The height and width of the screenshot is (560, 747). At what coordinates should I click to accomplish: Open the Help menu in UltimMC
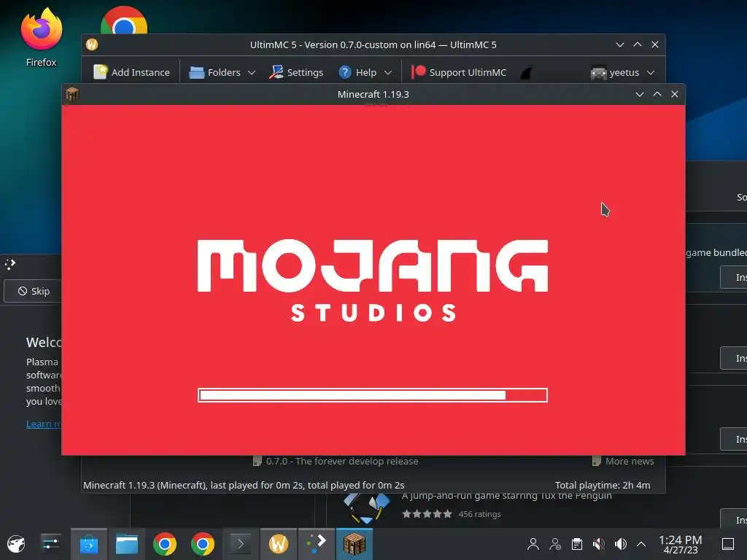point(365,72)
